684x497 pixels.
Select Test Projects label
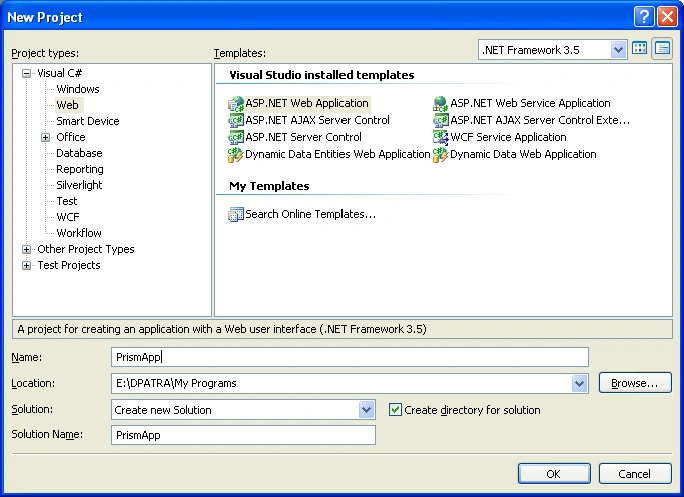(x=69, y=265)
